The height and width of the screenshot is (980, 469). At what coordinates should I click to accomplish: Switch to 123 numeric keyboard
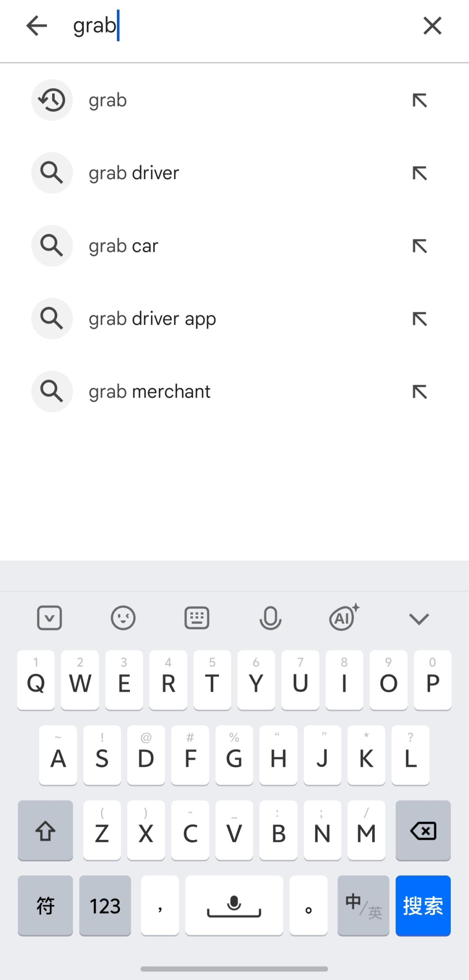[x=105, y=905]
